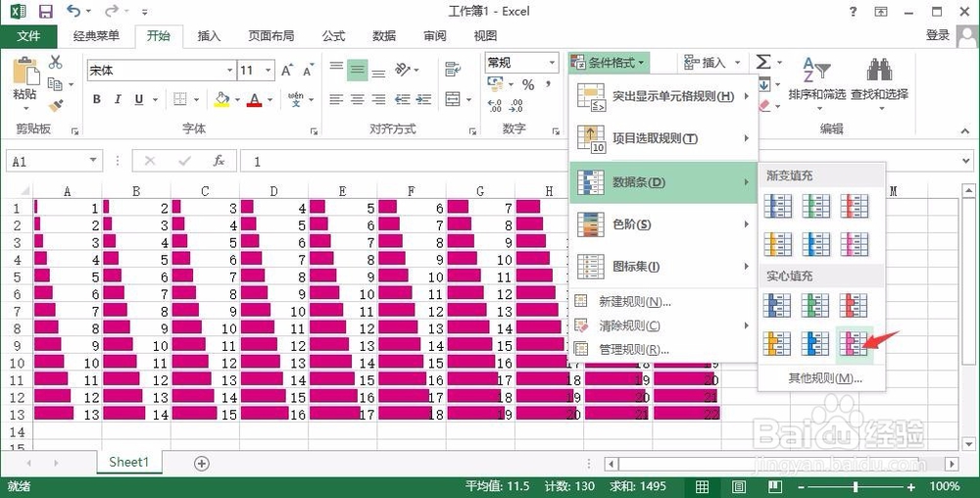The image size is (980, 498).
Task: Click accounting number format icon
Action: coord(495,84)
